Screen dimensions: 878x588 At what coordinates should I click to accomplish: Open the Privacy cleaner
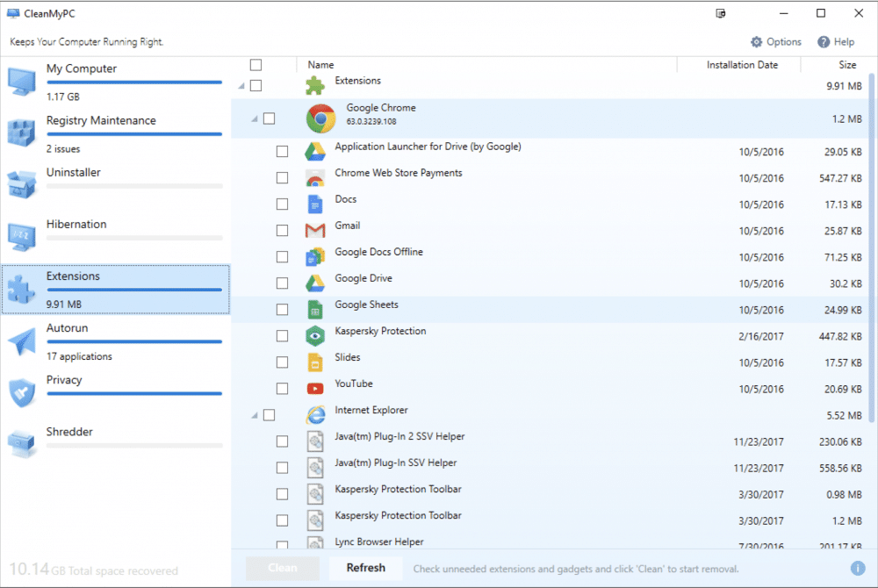tap(64, 379)
